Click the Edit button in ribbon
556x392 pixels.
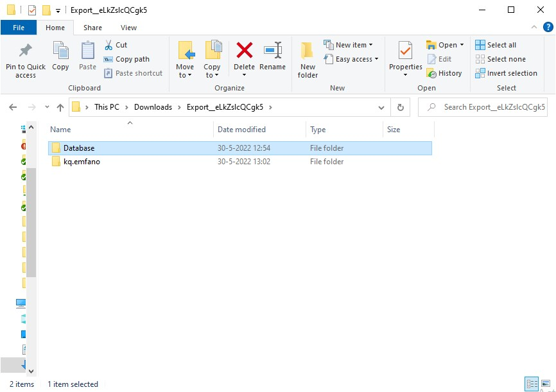point(439,59)
